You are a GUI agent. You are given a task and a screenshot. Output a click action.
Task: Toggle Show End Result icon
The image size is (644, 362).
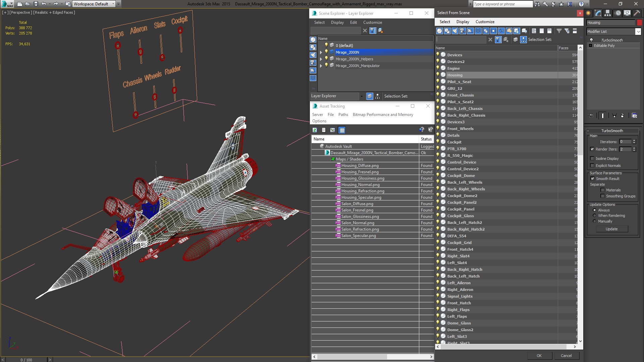(x=603, y=115)
